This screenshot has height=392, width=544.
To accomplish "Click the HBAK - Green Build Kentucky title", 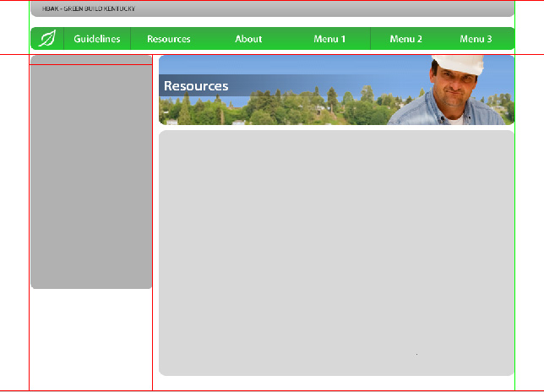I will [x=88, y=8].
